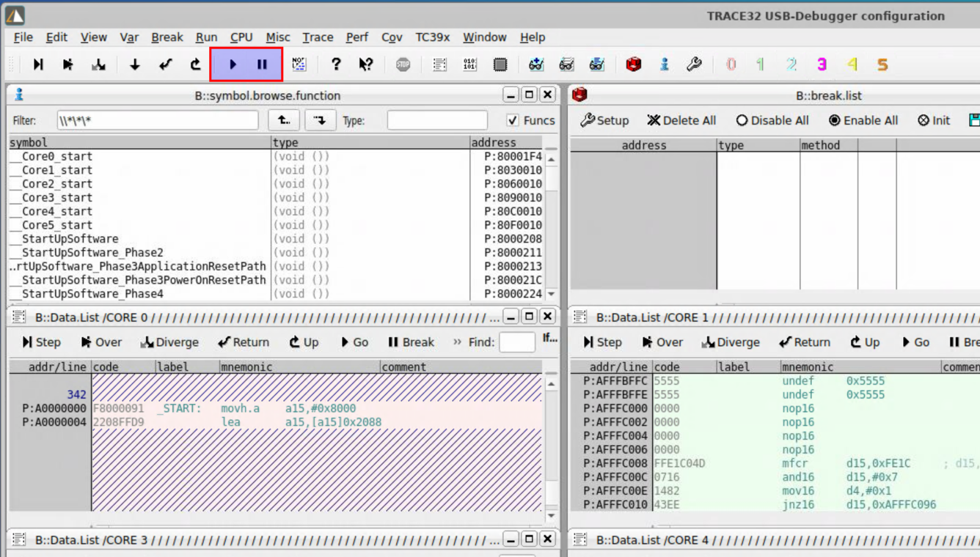This screenshot has width=980, height=557.
Task: Click the Diverge icon in main toolbar
Action: [98, 64]
